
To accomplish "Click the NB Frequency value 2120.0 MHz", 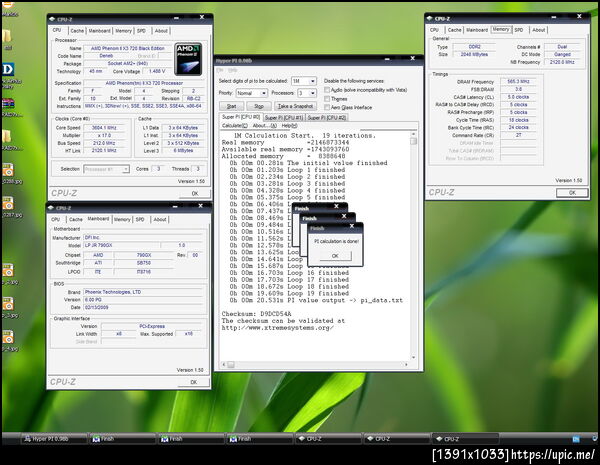I will [562, 62].
